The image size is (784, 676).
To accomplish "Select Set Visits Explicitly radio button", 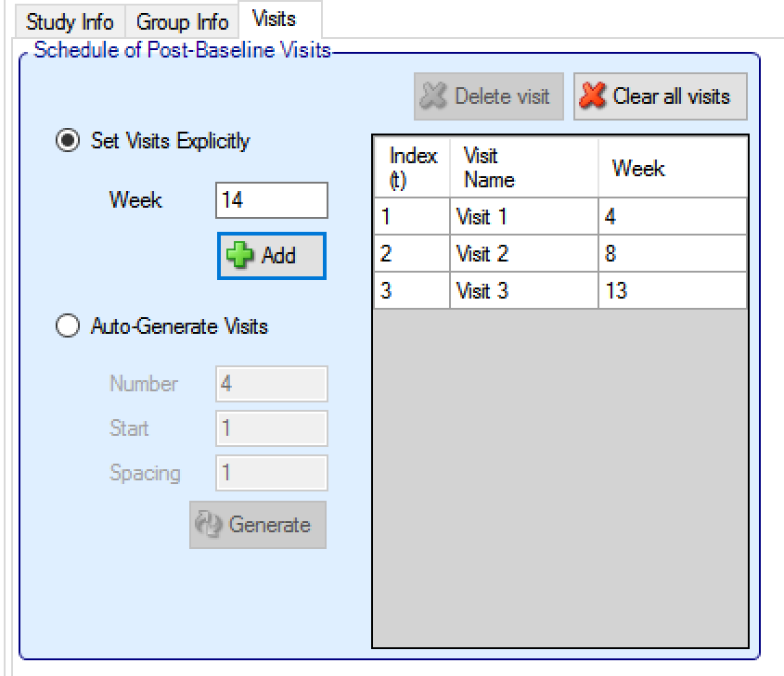I will 68,142.
